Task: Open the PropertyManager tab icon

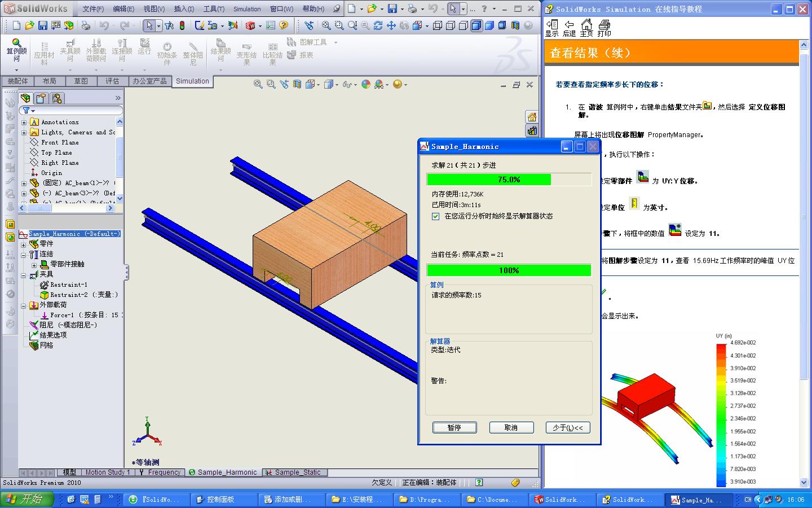Action: (41, 98)
